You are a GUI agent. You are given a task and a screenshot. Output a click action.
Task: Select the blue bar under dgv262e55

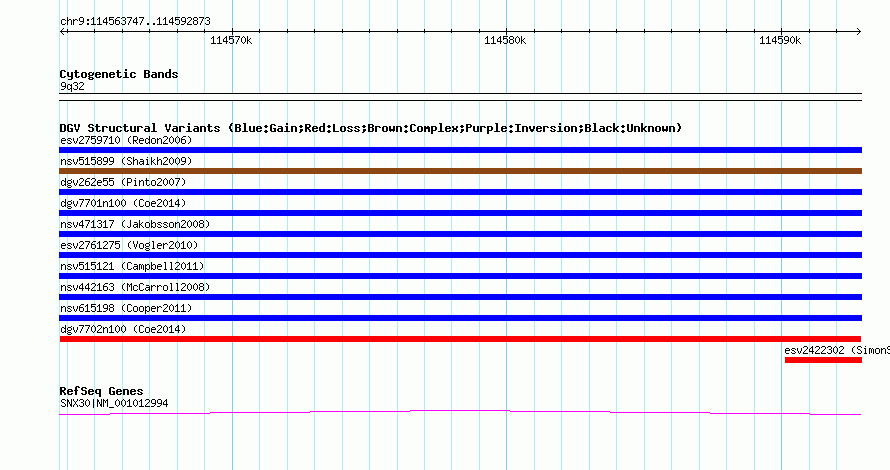pos(460,192)
